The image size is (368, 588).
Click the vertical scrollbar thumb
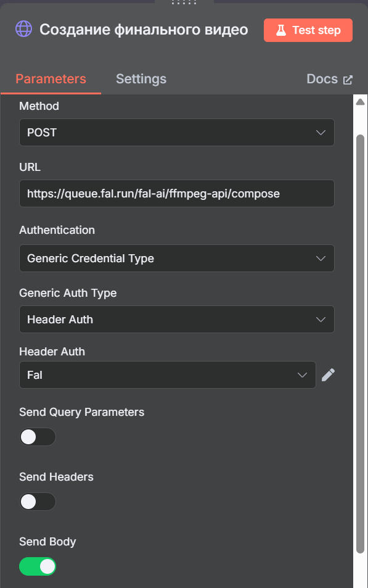(x=360, y=344)
